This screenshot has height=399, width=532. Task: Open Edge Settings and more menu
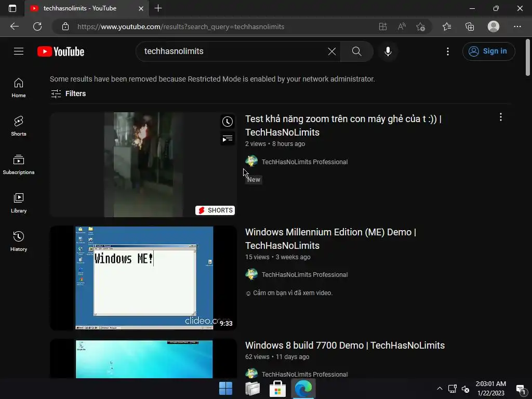(517, 26)
